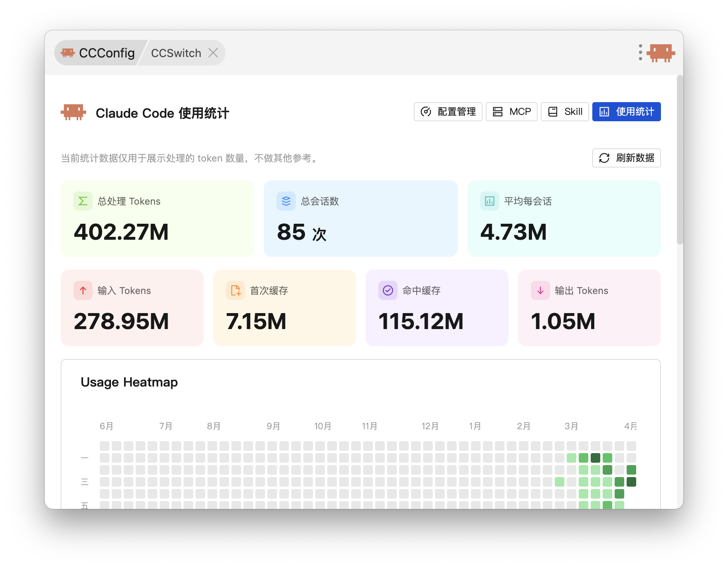
Task: Click the file icon on 首次缓存 card
Action: pos(235,290)
